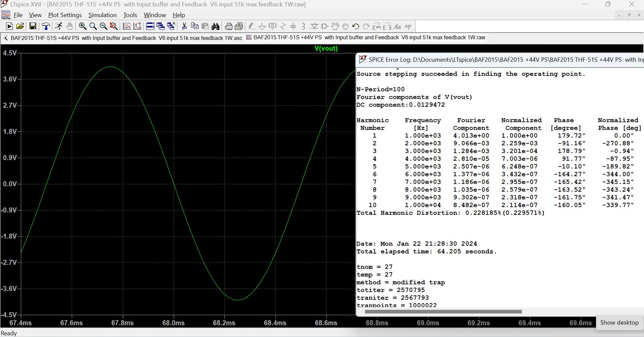Click Show desktop button
Viewport: 644px width, 337px height.
[619, 323]
